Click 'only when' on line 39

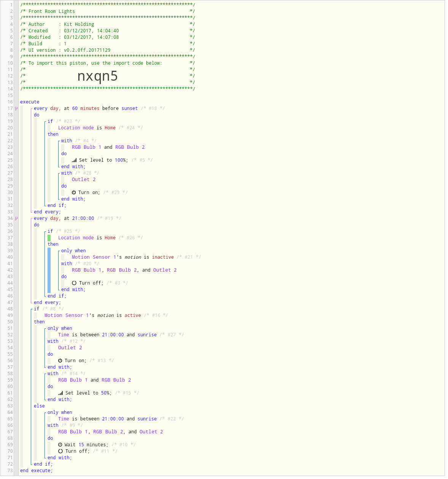(x=73, y=251)
